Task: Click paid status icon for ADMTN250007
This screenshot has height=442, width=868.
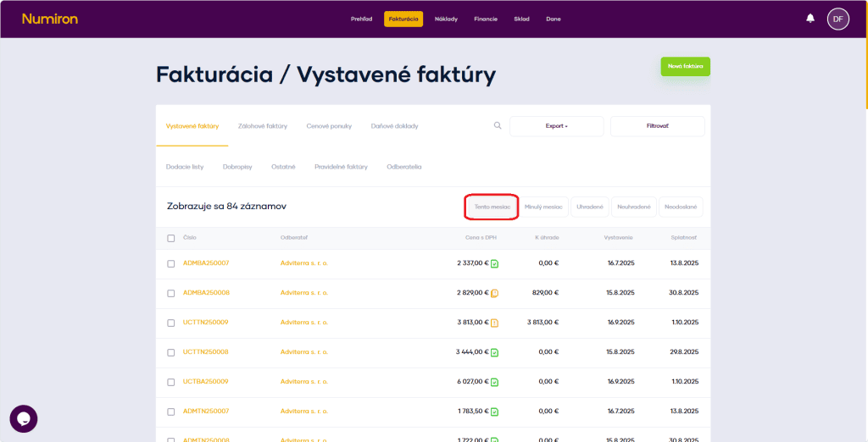Action: (494, 412)
